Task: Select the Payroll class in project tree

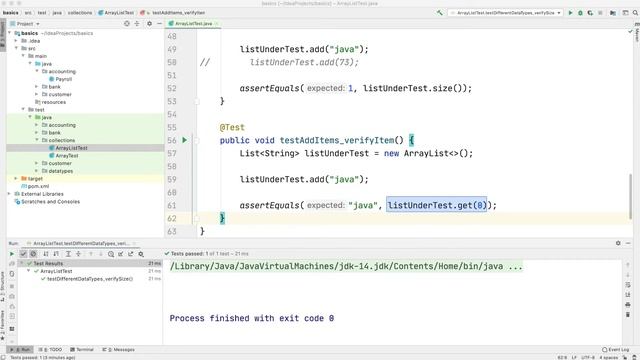Action: (61, 79)
